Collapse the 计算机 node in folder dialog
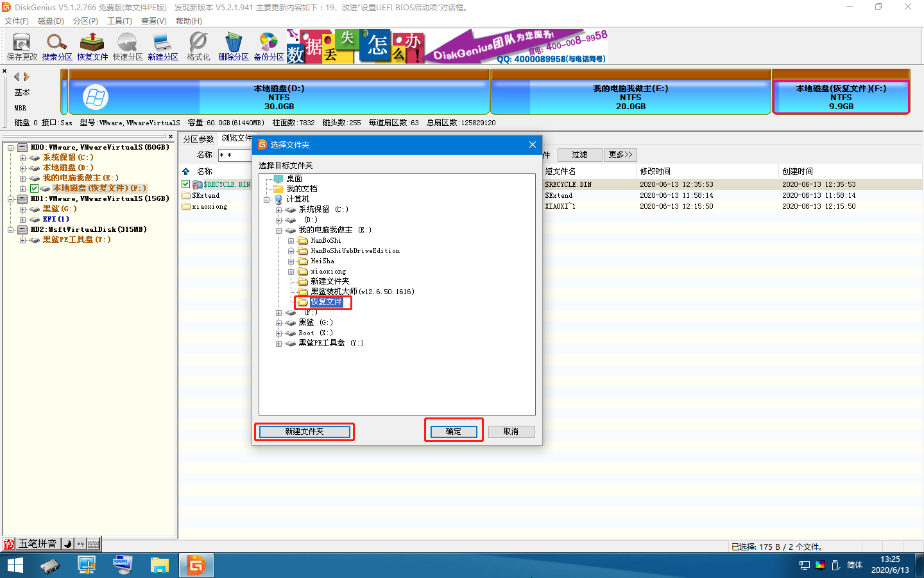 pyautogui.click(x=267, y=200)
